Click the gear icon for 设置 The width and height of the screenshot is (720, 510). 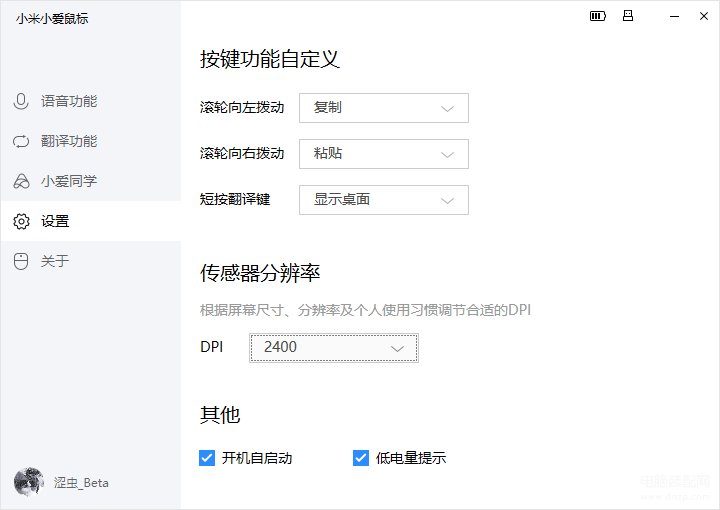pyautogui.click(x=21, y=221)
